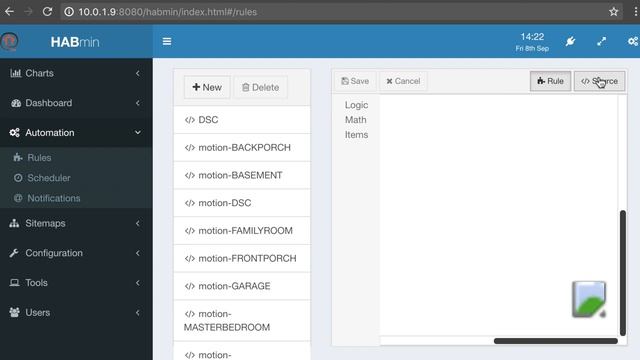Expand the Sitemaps chevron
This screenshot has width=640, height=360.
pyautogui.click(x=138, y=223)
